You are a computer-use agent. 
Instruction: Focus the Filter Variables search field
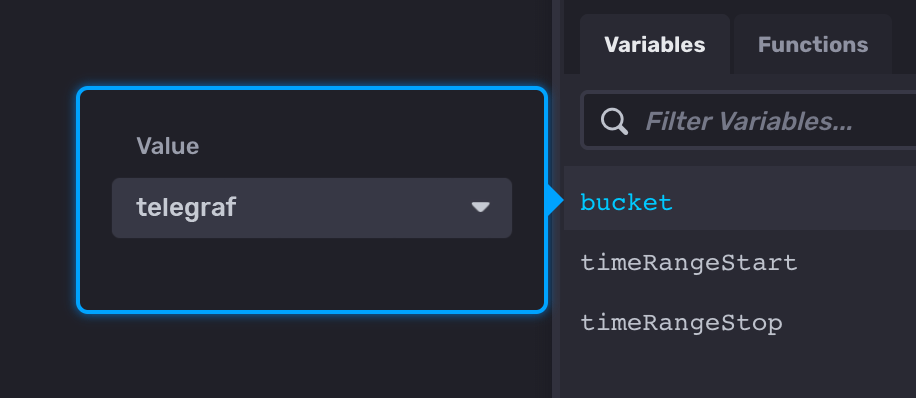[x=749, y=121]
